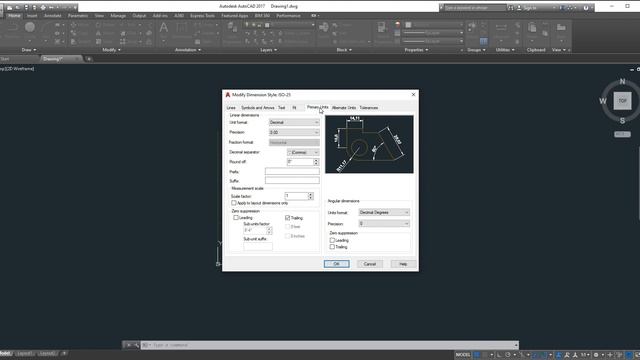Toggle grid display in the status bar

[477, 355]
